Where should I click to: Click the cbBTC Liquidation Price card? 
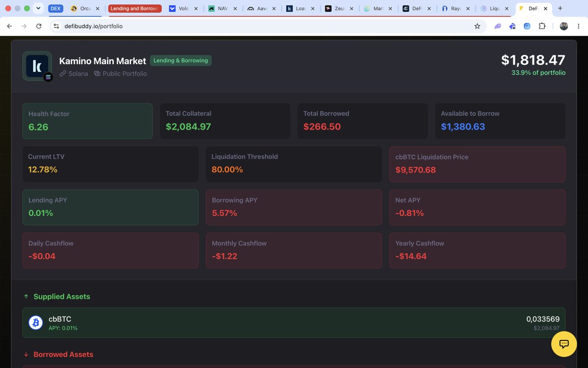477,164
